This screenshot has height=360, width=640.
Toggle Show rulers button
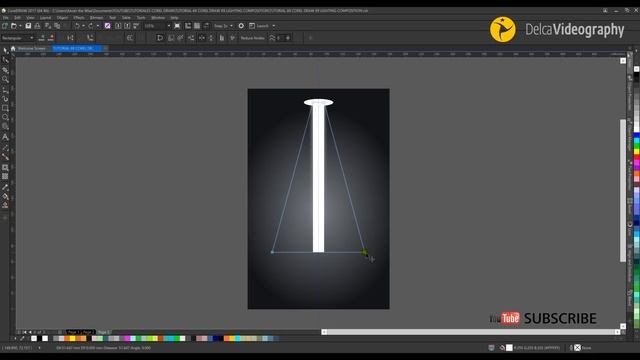pos(188,26)
